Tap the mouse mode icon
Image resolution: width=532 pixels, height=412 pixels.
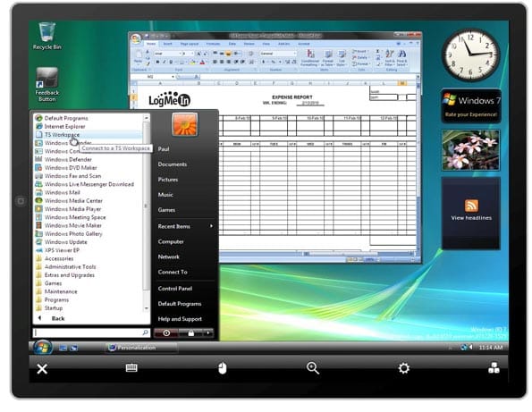pos(223,368)
